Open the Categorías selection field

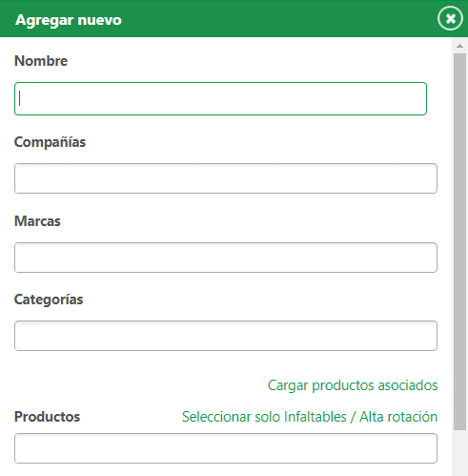pyautogui.click(x=226, y=336)
